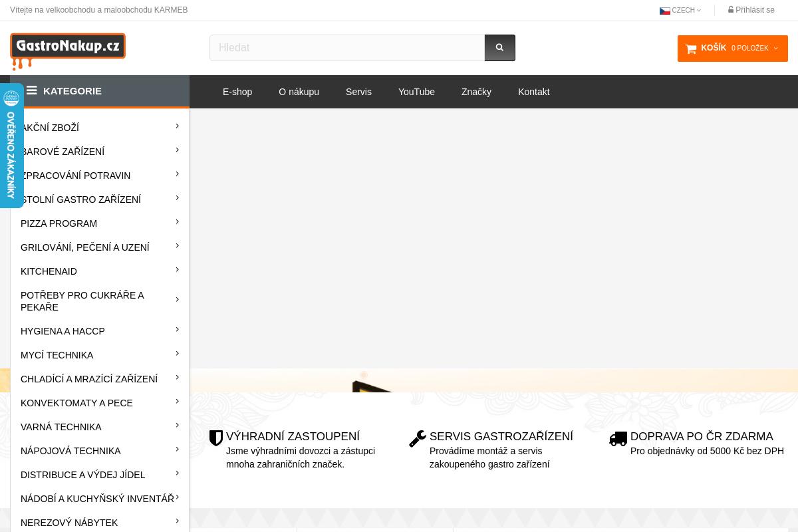
Task: Select the Hygiena a HACCP category
Action: tap(63, 331)
